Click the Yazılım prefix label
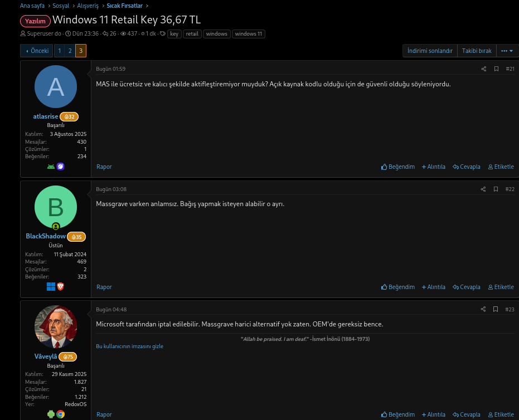519x420 pixels. pos(35,21)
